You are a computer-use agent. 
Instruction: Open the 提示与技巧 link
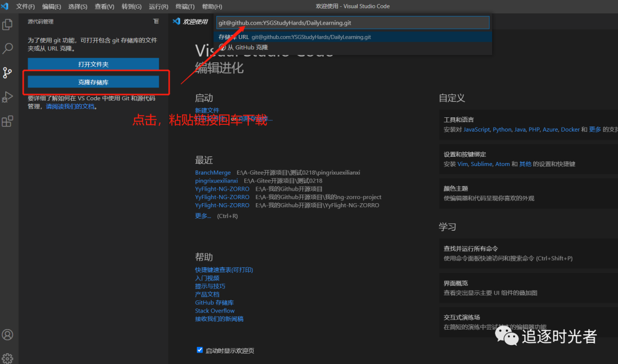[x=210, y=286]
